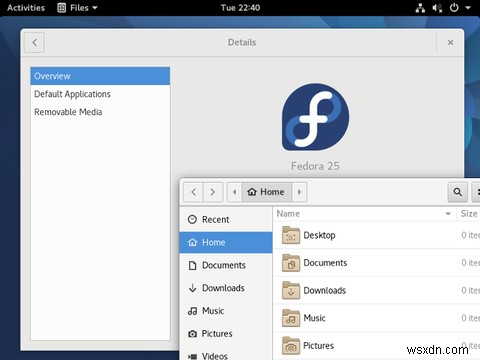Click the muted volume icon
This screenshot has height=360, width=480.
(x=437, y=8)
